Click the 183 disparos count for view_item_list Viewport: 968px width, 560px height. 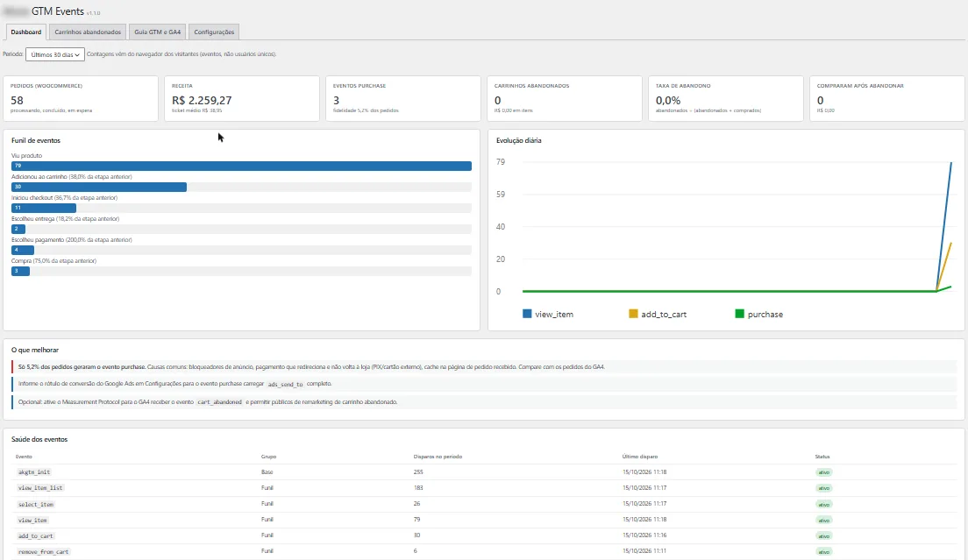click(x=418, y=488)
